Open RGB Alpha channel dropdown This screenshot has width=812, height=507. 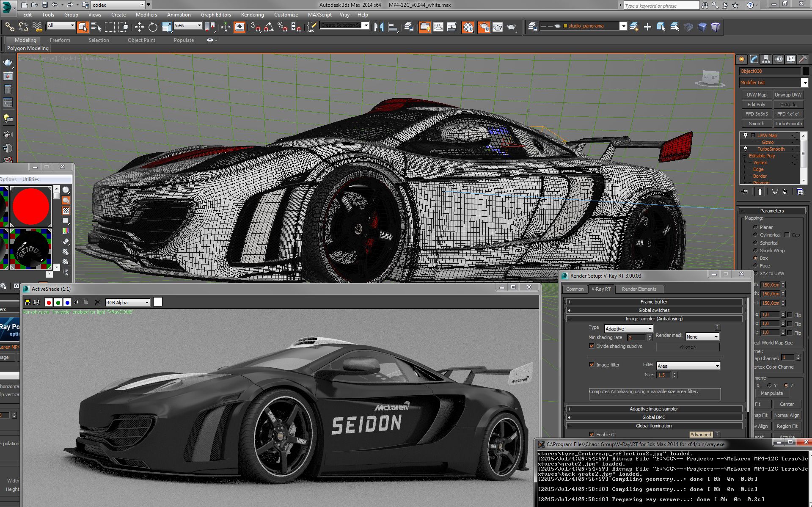pyautogui.click(x=127, y=303)
